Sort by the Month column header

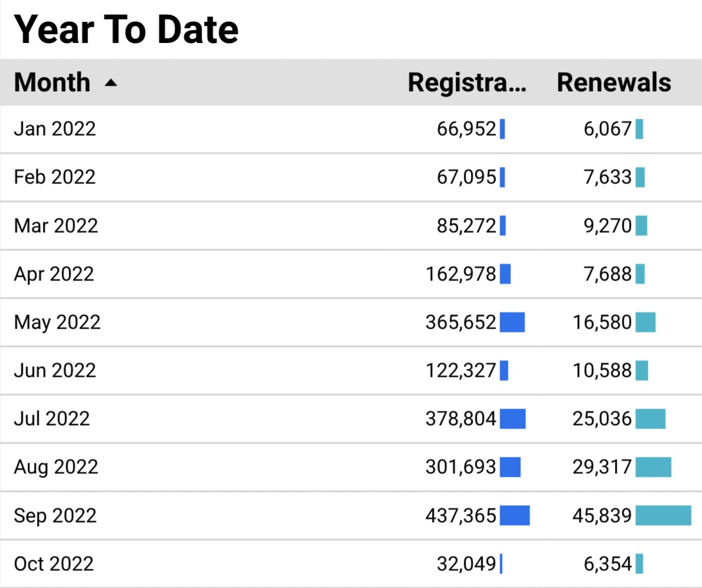coord(52,82)
